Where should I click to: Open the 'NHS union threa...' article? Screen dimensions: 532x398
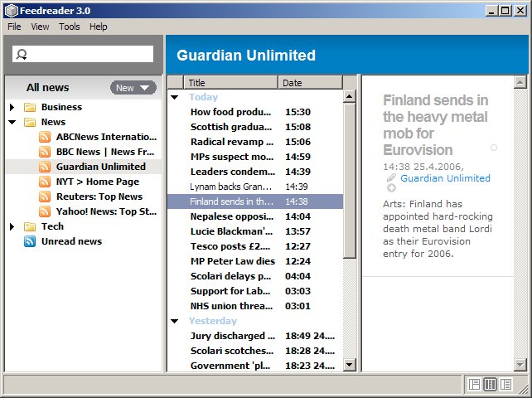[x=255, y=306]
